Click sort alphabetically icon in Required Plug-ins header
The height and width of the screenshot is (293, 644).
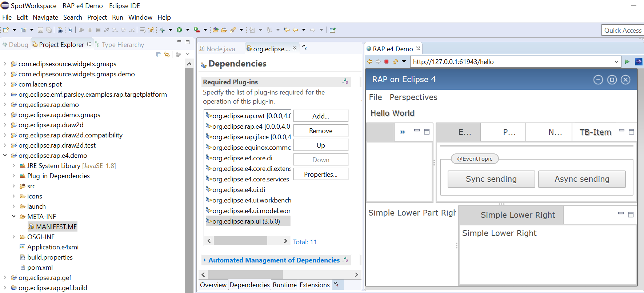pyautogui.click(x=345, y=81)
